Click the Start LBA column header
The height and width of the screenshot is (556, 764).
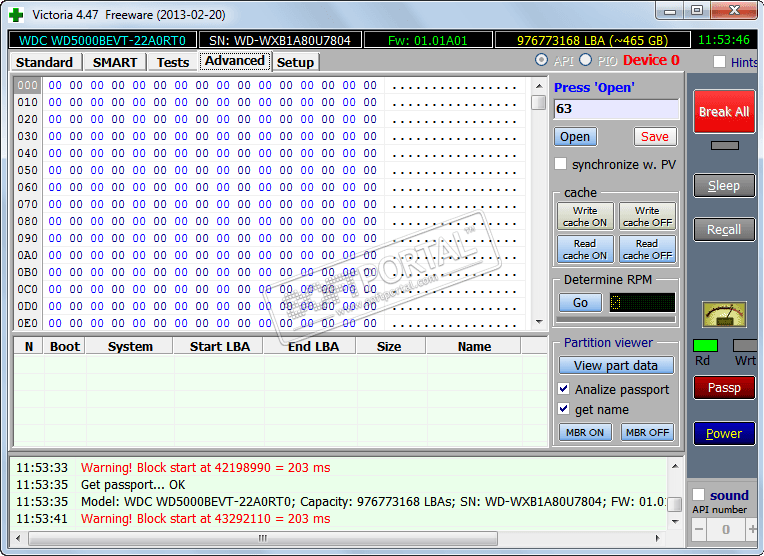coord(219,346)
